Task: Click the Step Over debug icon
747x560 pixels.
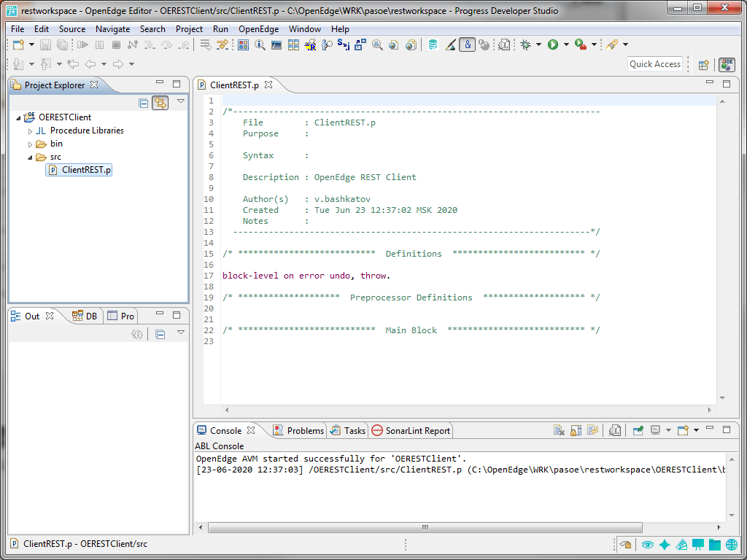Action: (x=166, y=44)
